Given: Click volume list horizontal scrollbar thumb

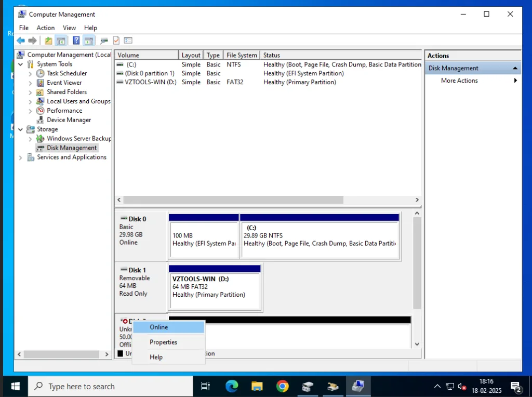Looking at the screenshot, I should pos(233,200).
